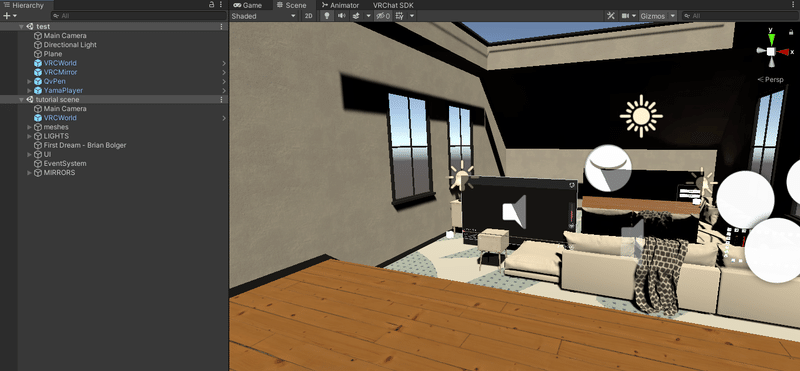Expand the UI object

[x=29, y=155]
